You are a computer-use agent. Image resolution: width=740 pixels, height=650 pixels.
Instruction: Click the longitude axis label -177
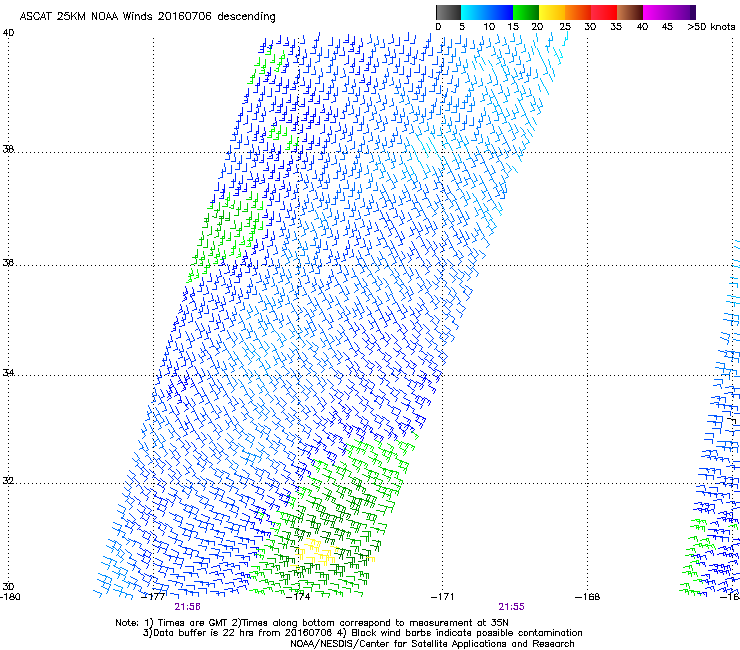click(x=153, y=597)
